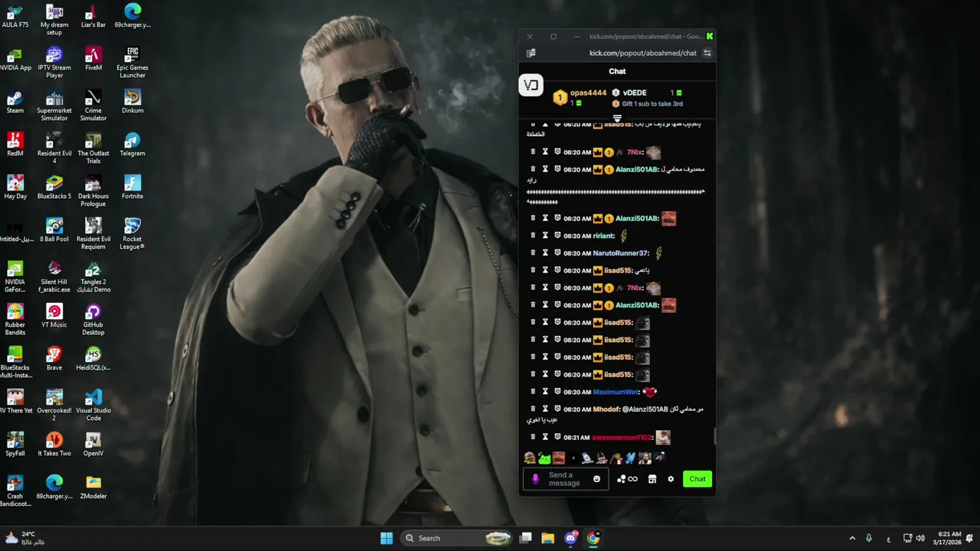Open the weather widget showing 24°C

[x=24, y=538]
